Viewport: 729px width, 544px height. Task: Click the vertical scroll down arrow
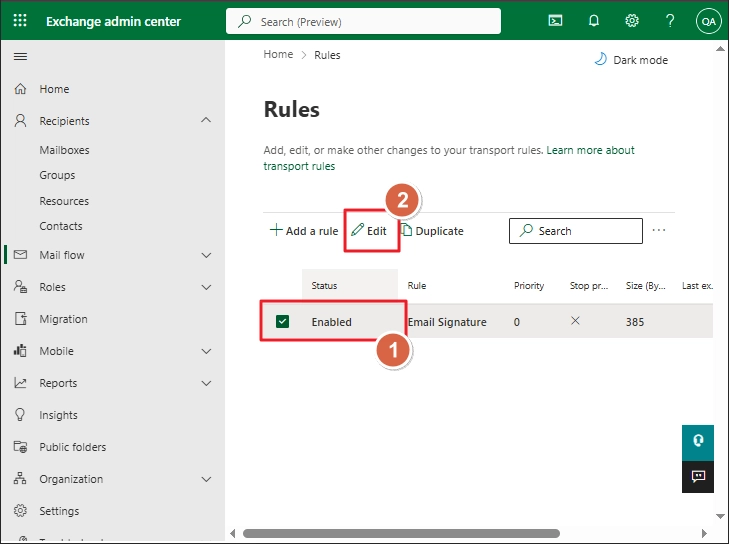(x=720, y=516)
